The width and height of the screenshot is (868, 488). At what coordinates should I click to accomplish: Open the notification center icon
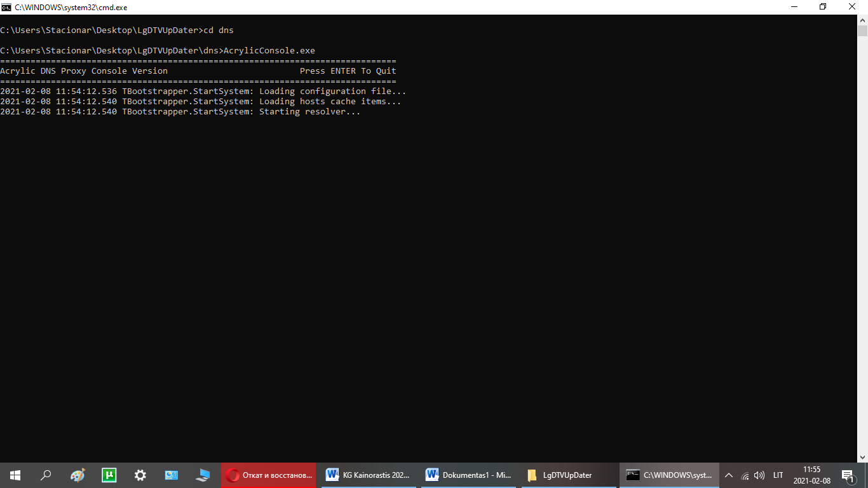848,475
